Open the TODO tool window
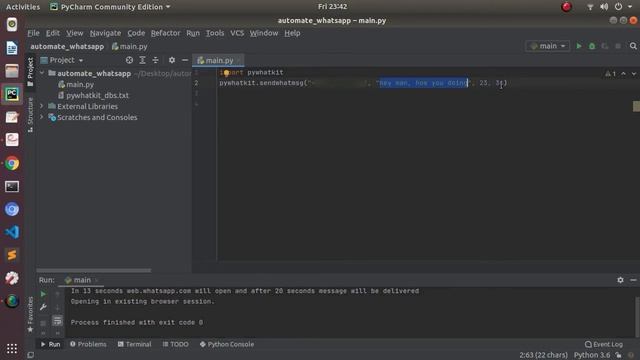Image resolution: width=640 pixels, height=360 pixels. [x=176, y=344]
